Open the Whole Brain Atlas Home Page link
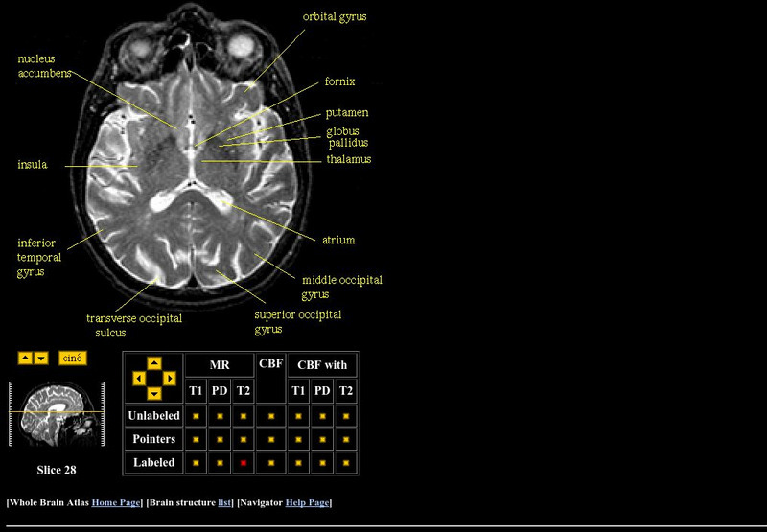767x532 pixels. point(115,502)
